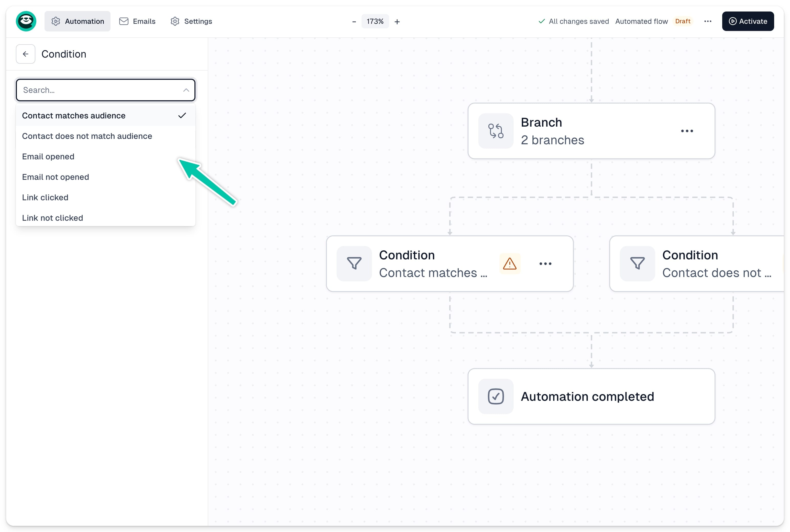This screenshot has width=790, height=532.
Task: Click the Condition panel title
Action: (64, 54)
